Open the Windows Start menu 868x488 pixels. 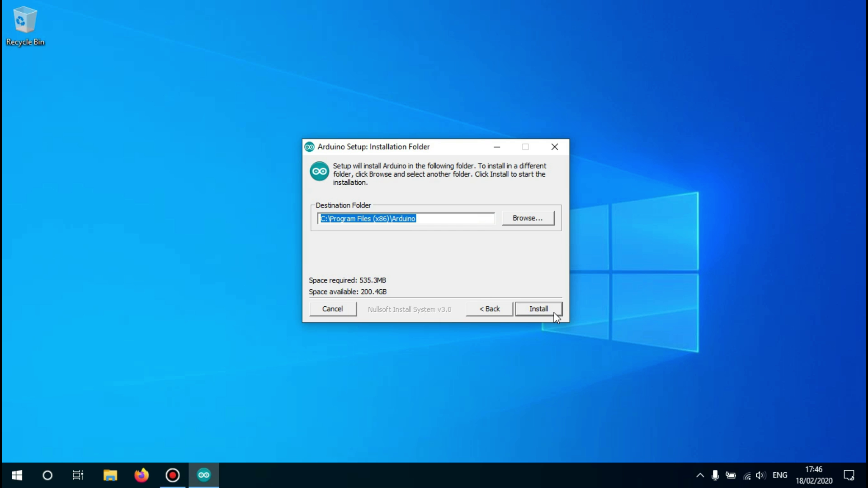point(17,474)
